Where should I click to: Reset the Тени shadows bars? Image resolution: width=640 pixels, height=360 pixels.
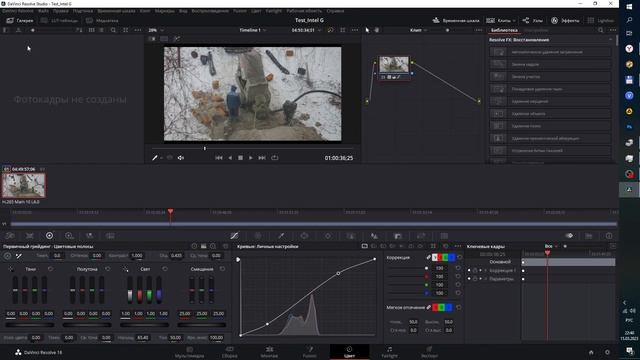coord(51,269)
